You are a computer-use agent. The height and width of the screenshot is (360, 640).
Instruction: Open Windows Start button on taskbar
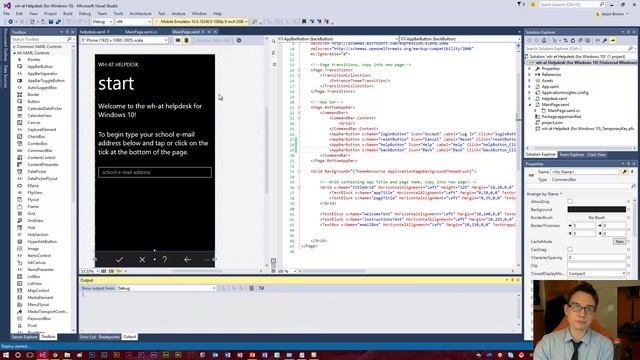click(6, 355)
